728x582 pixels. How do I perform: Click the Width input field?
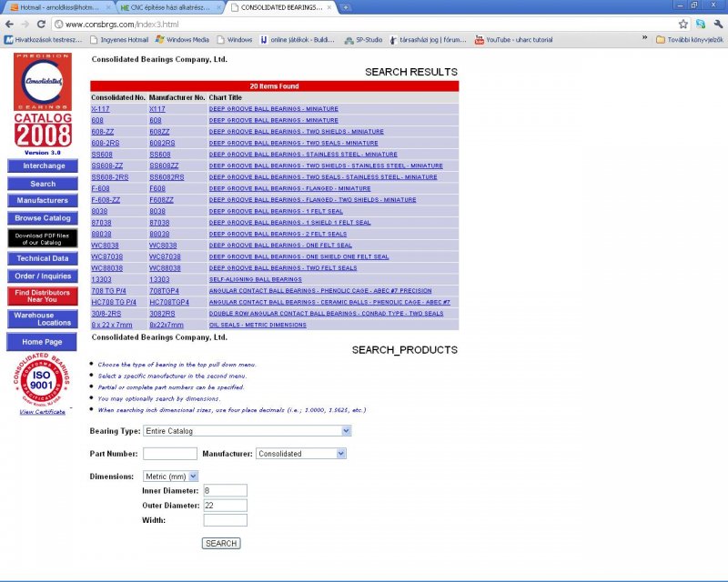[225, 520]
